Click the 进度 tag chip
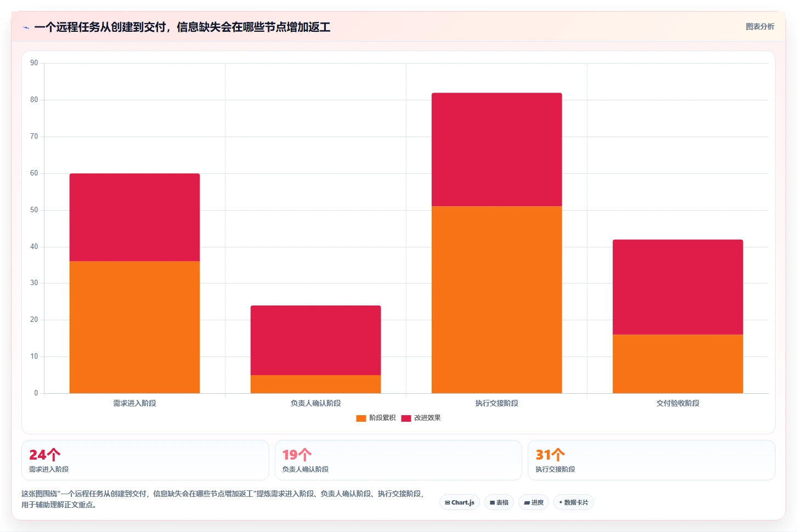The height and width of the screenshot is (532, 797). pyautogui.click(x=534, y=502)
